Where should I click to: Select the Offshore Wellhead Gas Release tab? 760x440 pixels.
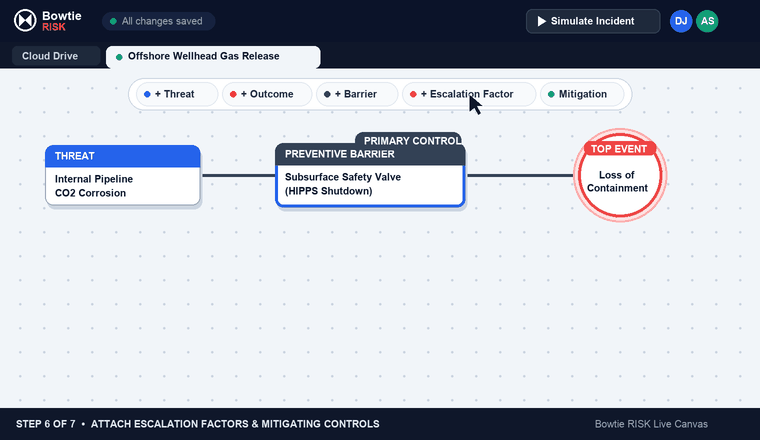[213, 57]
